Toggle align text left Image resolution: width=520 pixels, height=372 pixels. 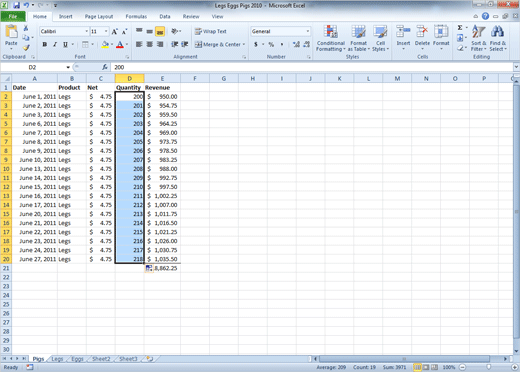point(139,44)
